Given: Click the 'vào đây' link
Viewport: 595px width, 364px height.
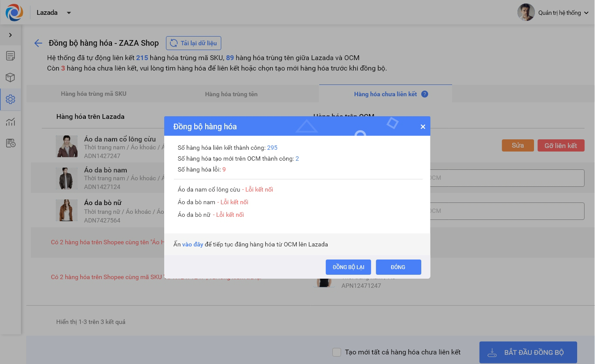Looking at the screenshot, I should point(193,244).
